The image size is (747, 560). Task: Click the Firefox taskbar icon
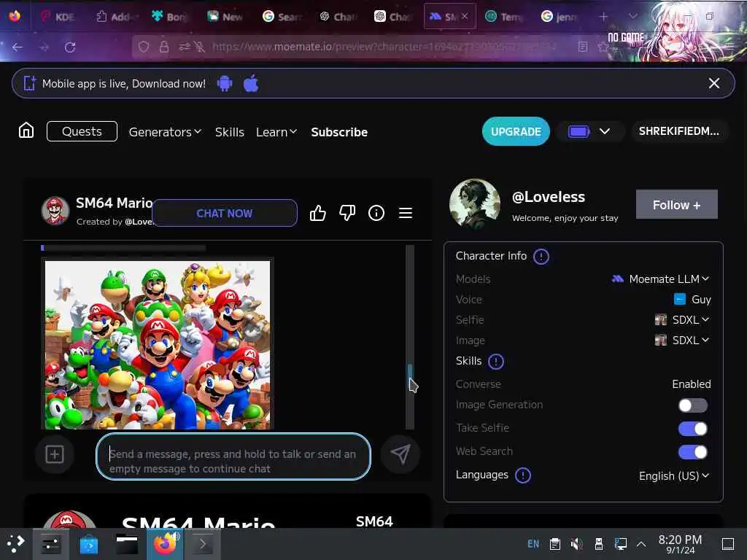pos(165,544)
